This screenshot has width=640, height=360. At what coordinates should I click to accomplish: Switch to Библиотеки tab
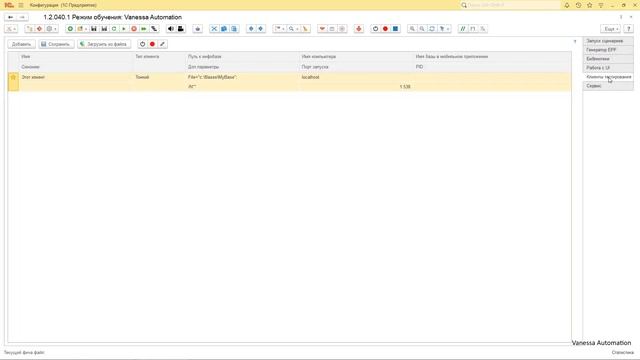[x=608, y=59]
